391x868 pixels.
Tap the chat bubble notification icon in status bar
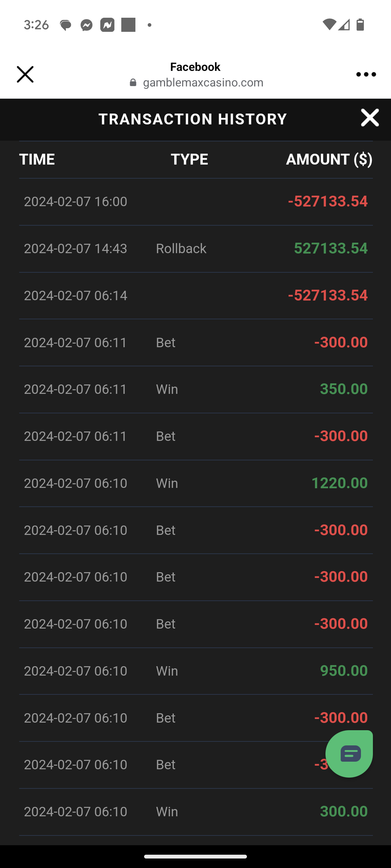pyautogui.click(x=66, y=25)
